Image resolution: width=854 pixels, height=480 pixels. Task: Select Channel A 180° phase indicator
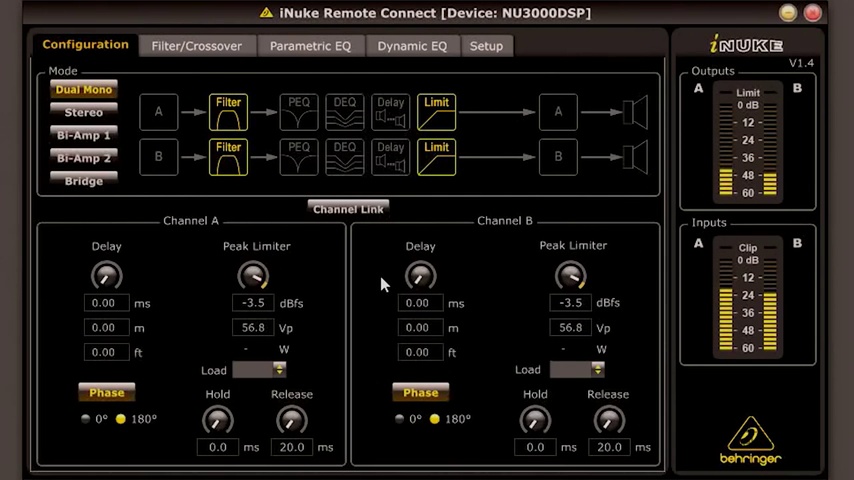coord(120,419)
